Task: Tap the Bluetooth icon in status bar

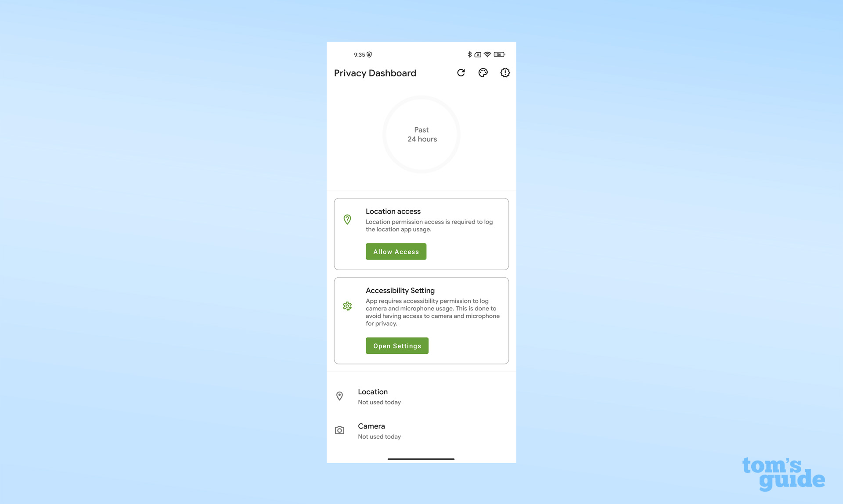Action: pos(468,54)
